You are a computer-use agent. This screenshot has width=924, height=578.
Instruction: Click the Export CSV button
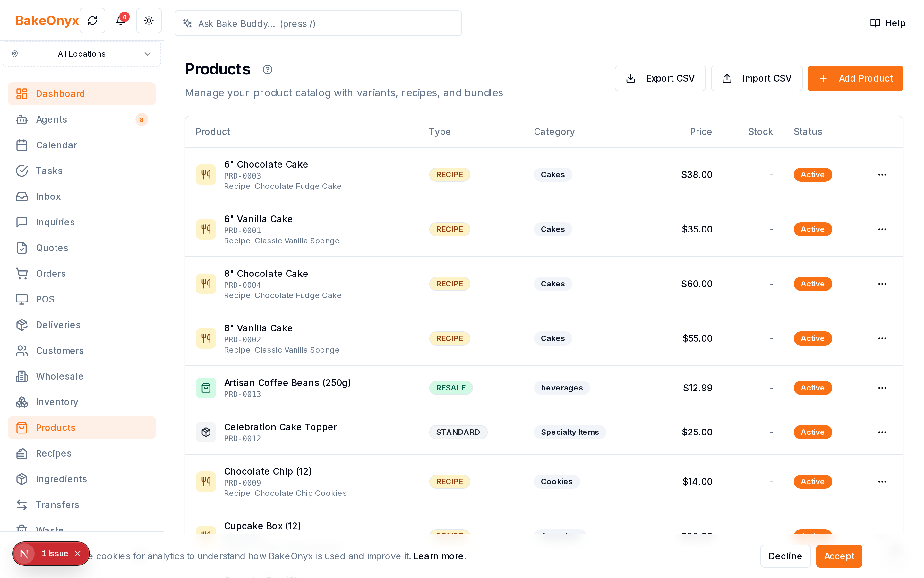[x=660, y=78]
